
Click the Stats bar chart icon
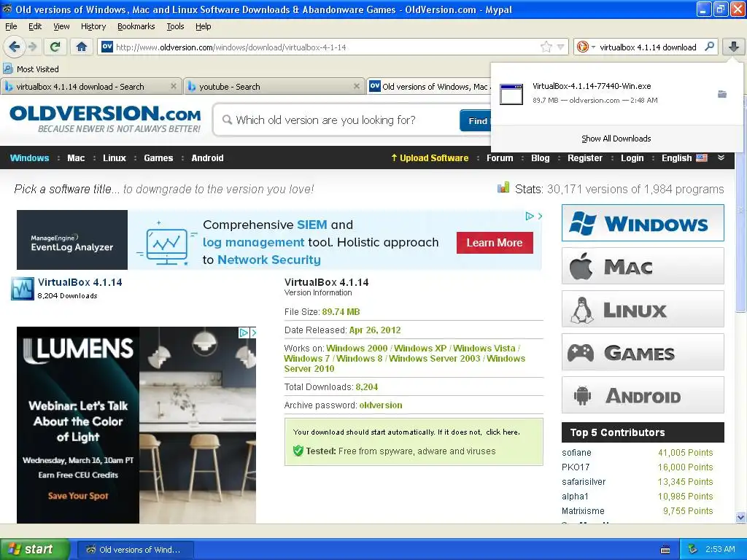[503, 187]
